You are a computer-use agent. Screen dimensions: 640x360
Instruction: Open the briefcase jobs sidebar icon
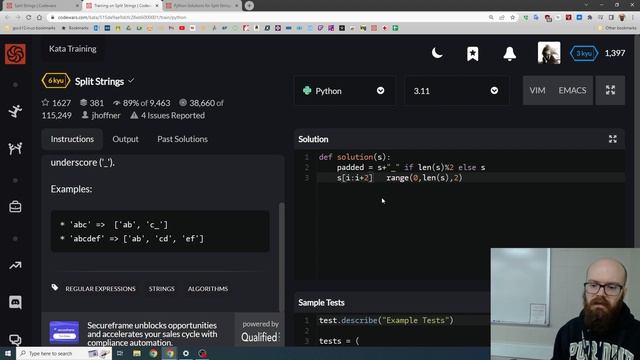pos(15,207)
